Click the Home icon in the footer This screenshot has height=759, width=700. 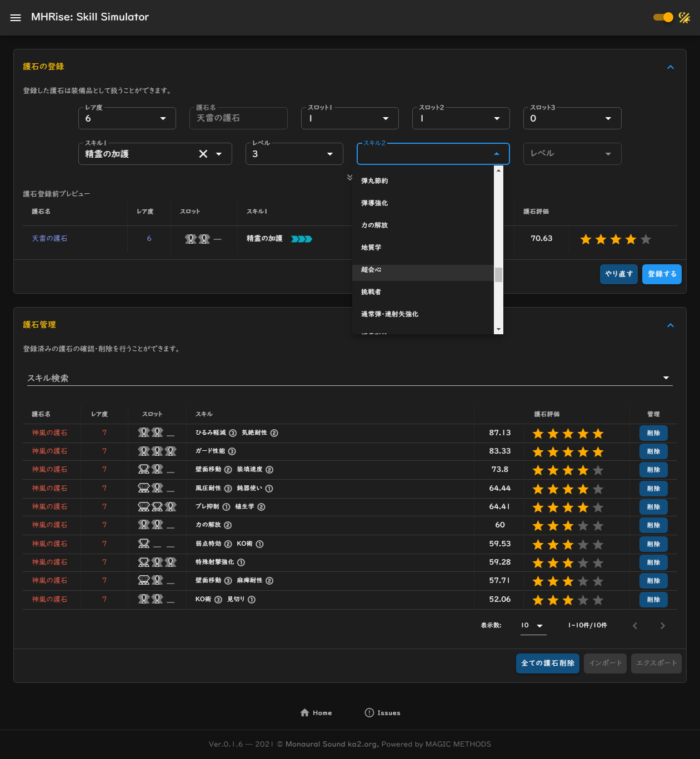point(304,712)
